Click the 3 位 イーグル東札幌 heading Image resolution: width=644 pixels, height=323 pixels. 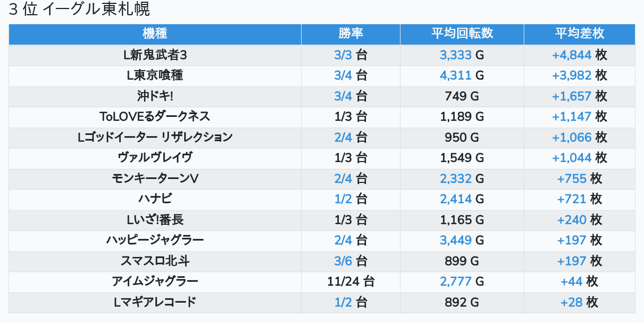(x=79, y=10)
